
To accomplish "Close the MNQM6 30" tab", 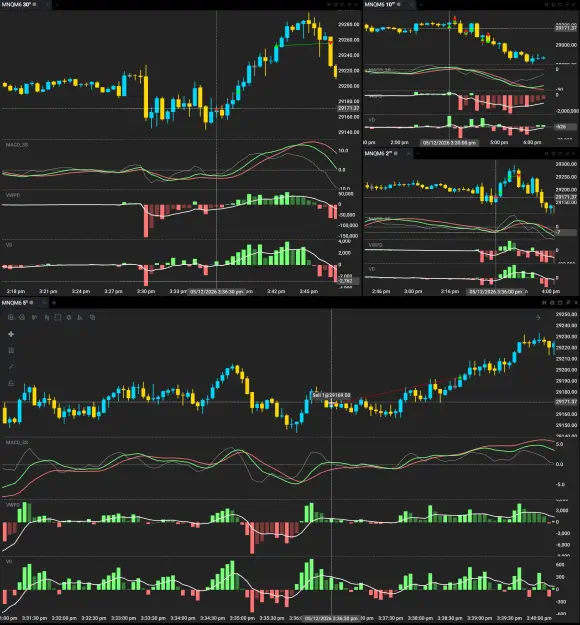I will 47,4.
